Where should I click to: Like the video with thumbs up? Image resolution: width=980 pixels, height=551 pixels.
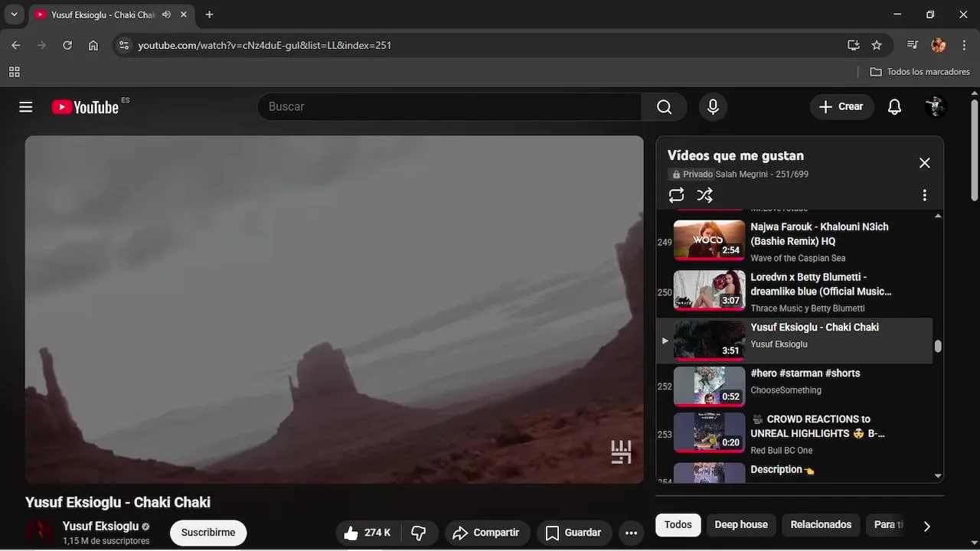point(367,533)
